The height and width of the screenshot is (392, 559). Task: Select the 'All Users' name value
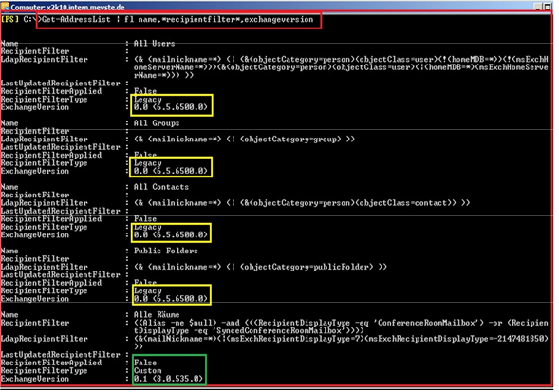click(154, 44)
